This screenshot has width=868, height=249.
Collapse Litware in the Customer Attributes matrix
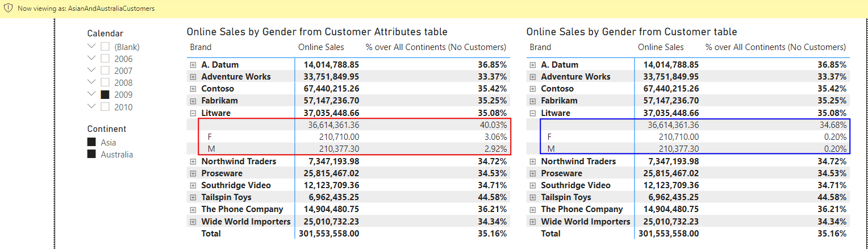pos(193,113)
